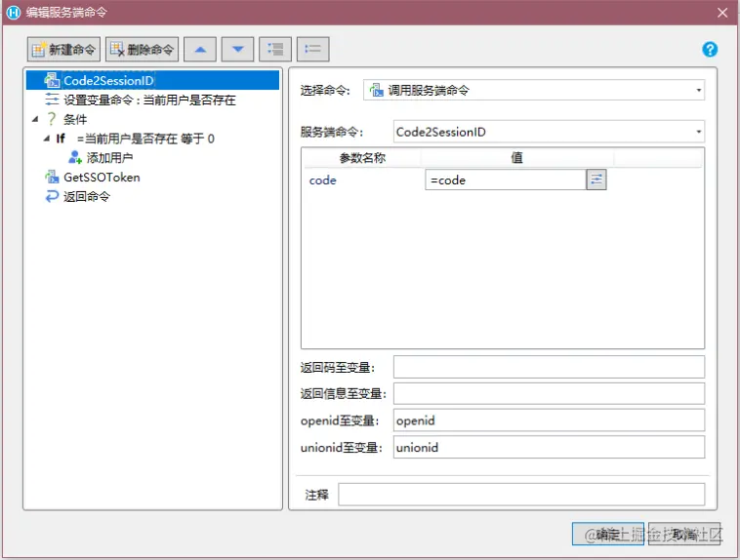This screenshot has height=560, width=740.
Task: Click the 注释 input field
Action: point(521,495)
